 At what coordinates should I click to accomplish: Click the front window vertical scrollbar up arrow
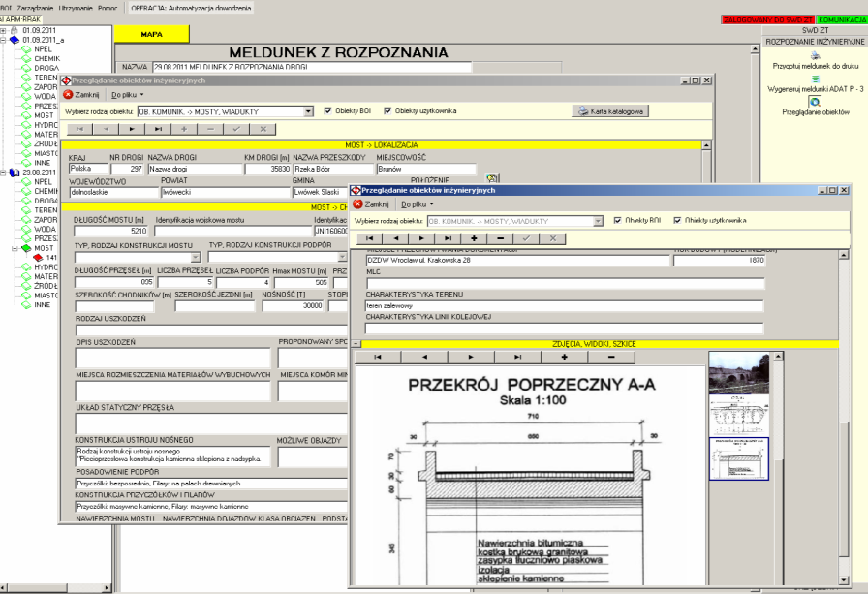tap(844, 255)
